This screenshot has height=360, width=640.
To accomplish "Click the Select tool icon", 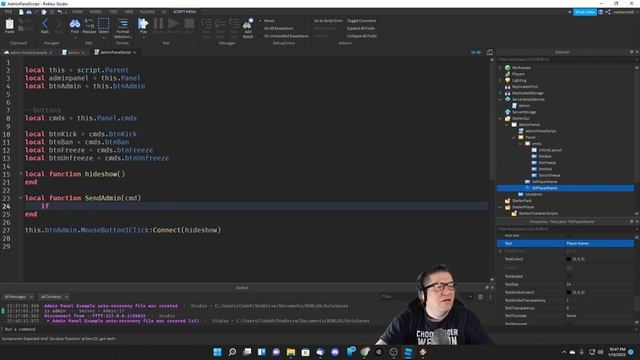I will pos(104,25).
